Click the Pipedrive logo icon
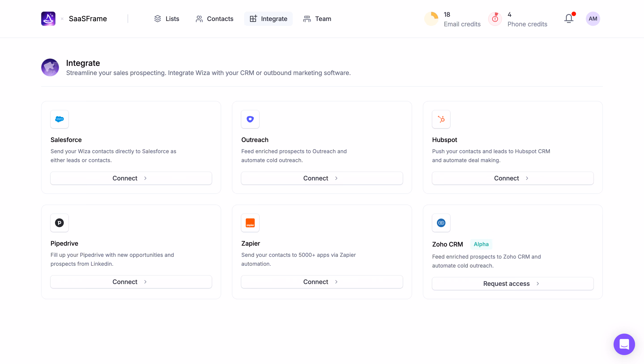This screenshot has width=644, height=364. 59,223
